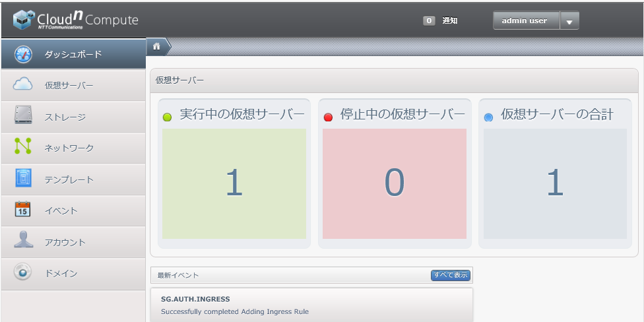Open the ネットワーク menu item
644x322 pixels.
(69, 148)
